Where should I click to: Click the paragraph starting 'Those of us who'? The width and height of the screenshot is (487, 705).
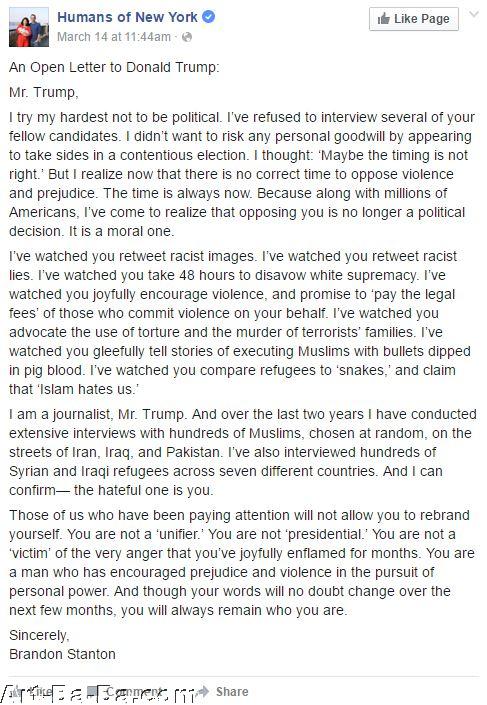tap(242, 562)
